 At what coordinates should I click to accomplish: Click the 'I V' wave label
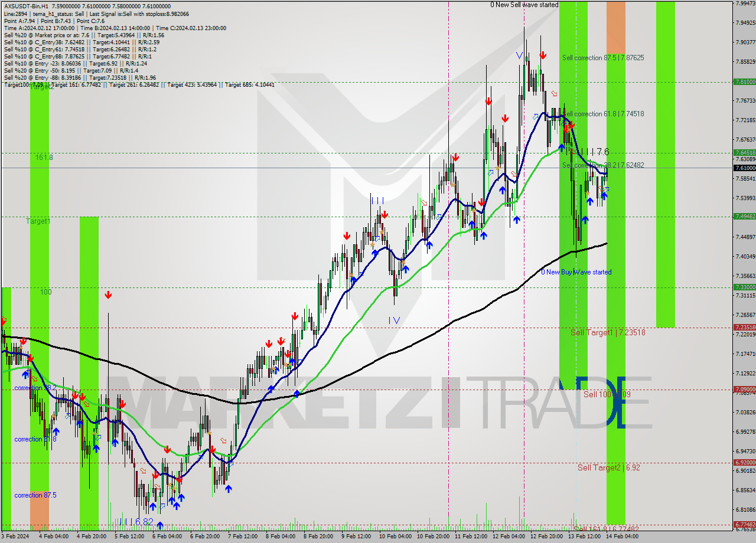pos(395,320)
